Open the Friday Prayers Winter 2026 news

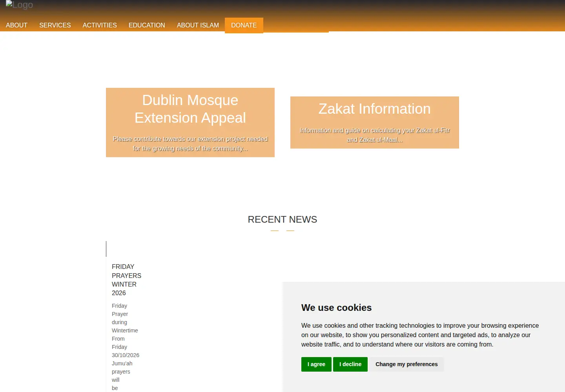(126, 280)
